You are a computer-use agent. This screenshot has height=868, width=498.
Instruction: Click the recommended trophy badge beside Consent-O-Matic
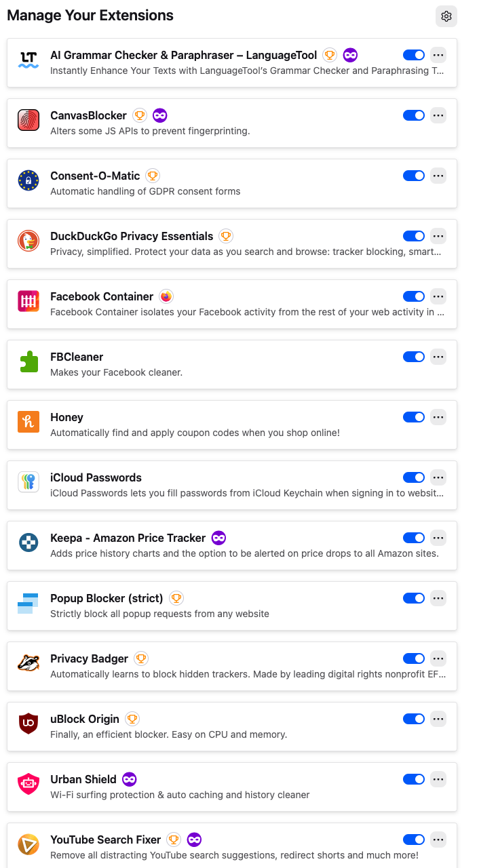click(x=153, y=176)
